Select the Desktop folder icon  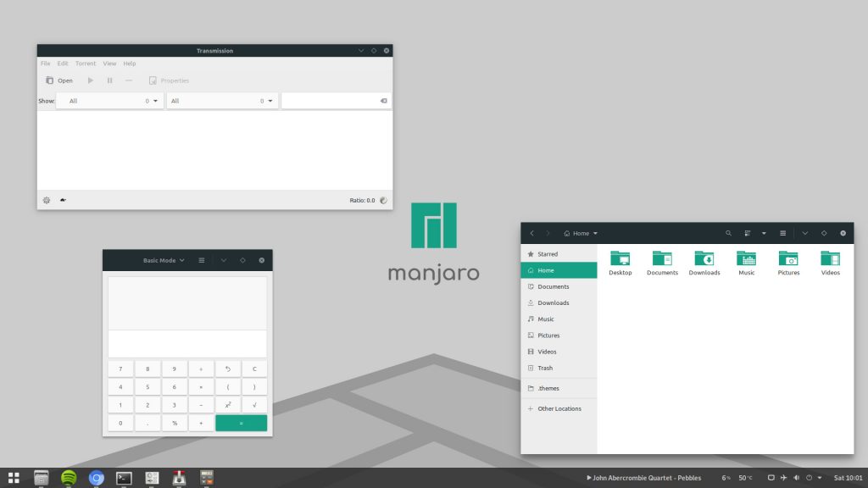click(x=620, y=263)
